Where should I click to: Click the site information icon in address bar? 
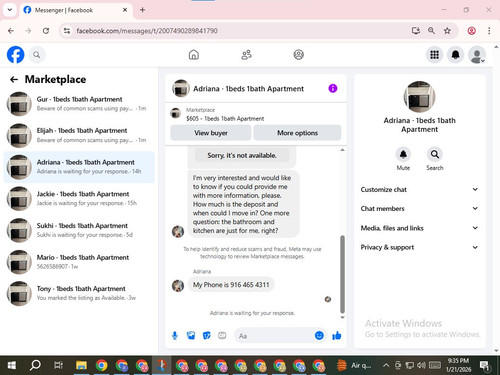pos(67,31)
